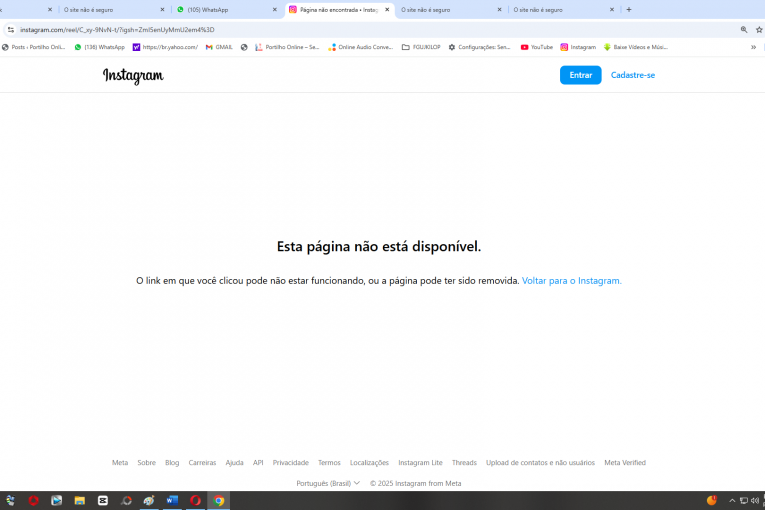This screenshot has height=510, width=765.
Task: Click the zoom magnifier icon in the address bar
Action: click(x=744, y=30)
